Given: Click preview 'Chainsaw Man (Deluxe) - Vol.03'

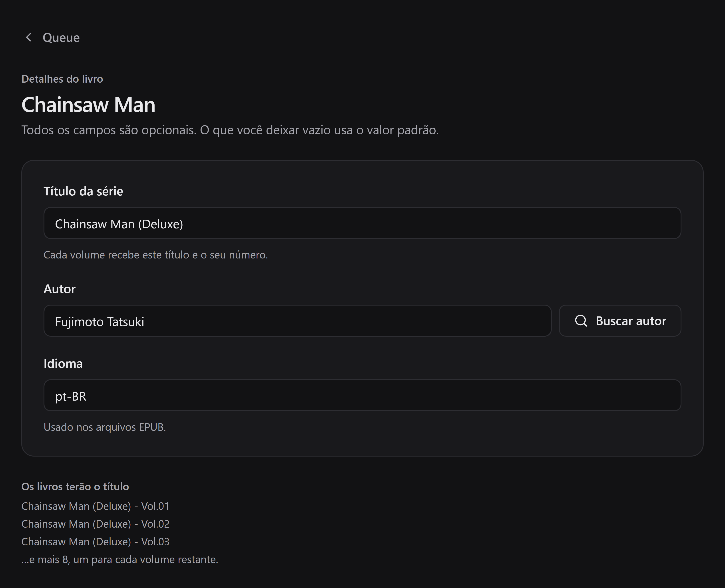Looking at the screenshot, I should click(96, 542).
